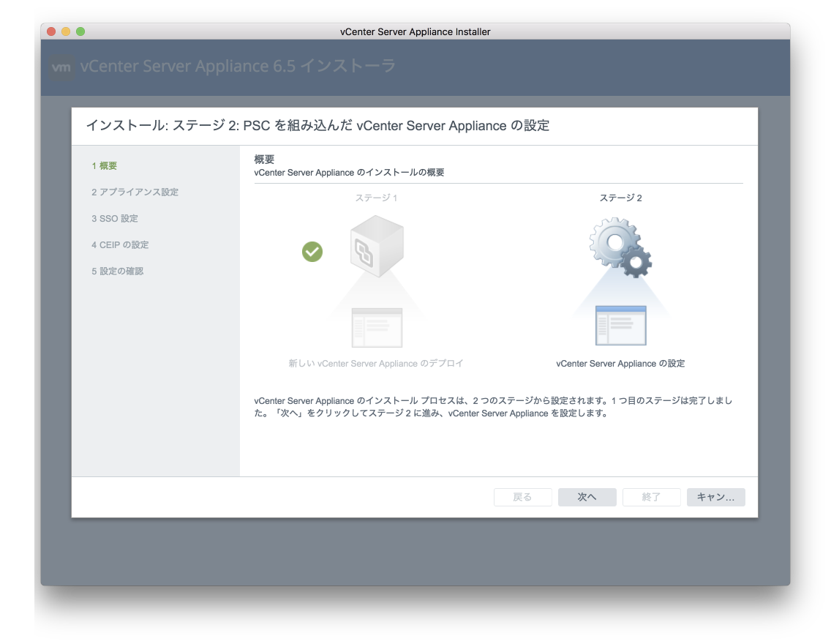Click the yellow minimize window button
This screenshot has width=831, height=644.
[66, 31]
